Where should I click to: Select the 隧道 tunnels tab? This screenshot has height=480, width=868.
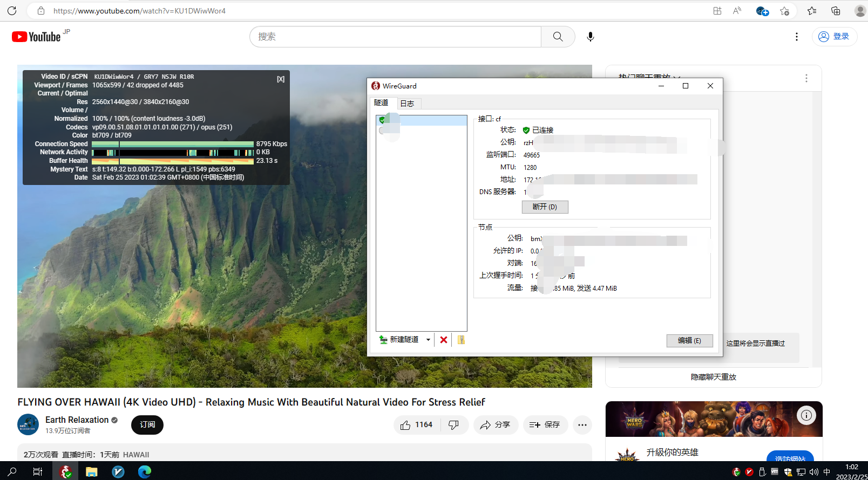[x=381, y=103]
